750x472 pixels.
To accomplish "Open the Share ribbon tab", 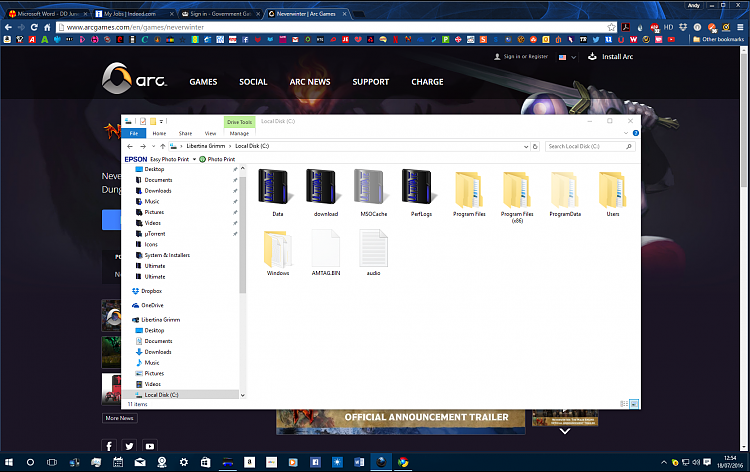I will pyautogui.click(x=185, y=133).
